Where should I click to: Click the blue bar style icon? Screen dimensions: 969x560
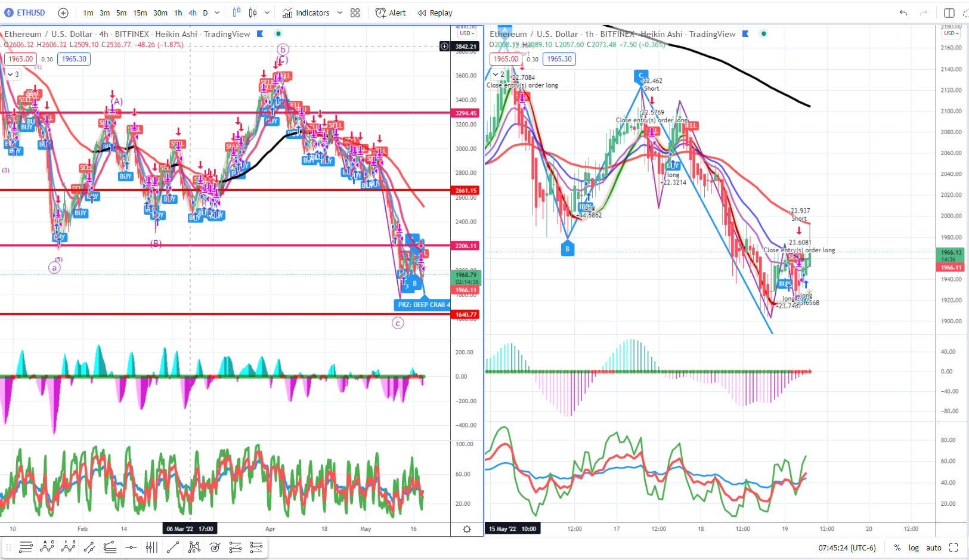[237, 13]
